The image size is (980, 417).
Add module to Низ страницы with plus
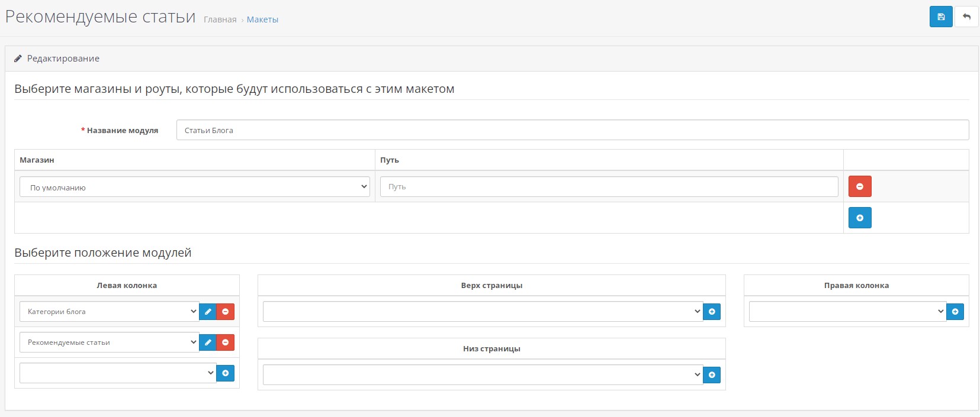(712, 375)
